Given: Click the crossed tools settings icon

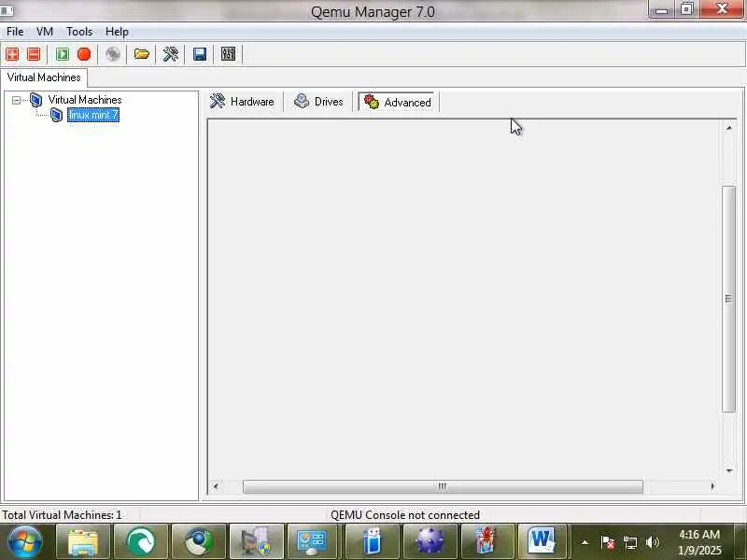Looking at the screenshot, I should (x=171, y=54).
